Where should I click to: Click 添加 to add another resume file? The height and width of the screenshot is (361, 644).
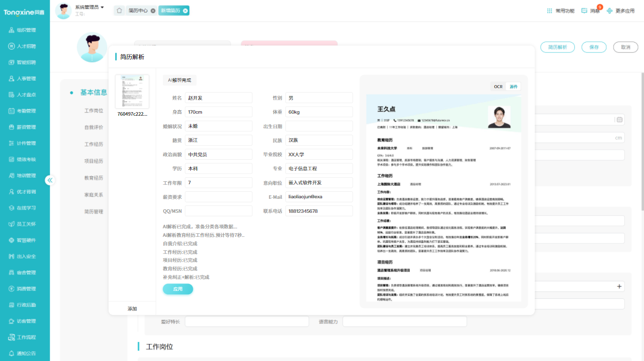pos(132,309)
